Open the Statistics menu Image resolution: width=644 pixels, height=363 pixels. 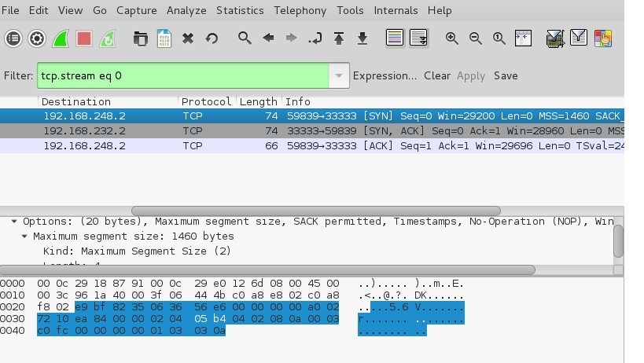(240, 10)
